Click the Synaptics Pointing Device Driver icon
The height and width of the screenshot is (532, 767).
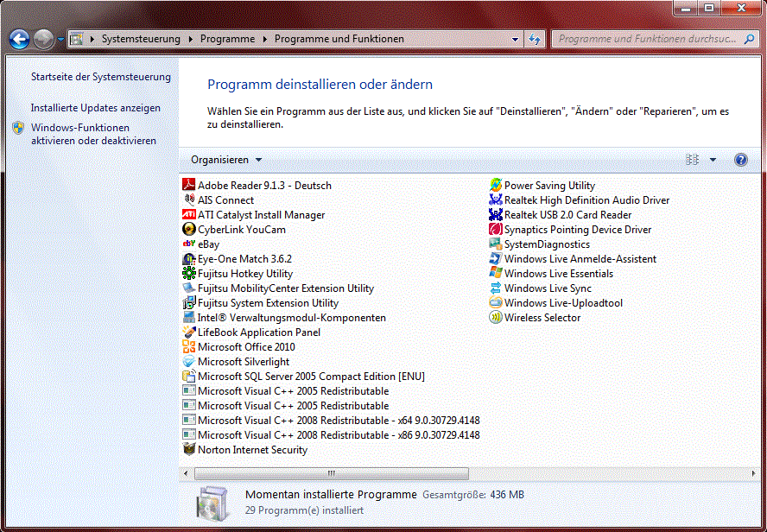click(x=496, y=229)
